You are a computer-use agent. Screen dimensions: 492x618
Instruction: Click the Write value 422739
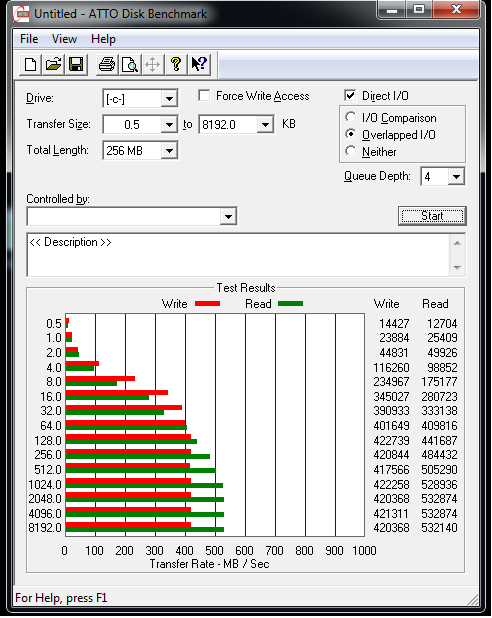tap(391, 440)
